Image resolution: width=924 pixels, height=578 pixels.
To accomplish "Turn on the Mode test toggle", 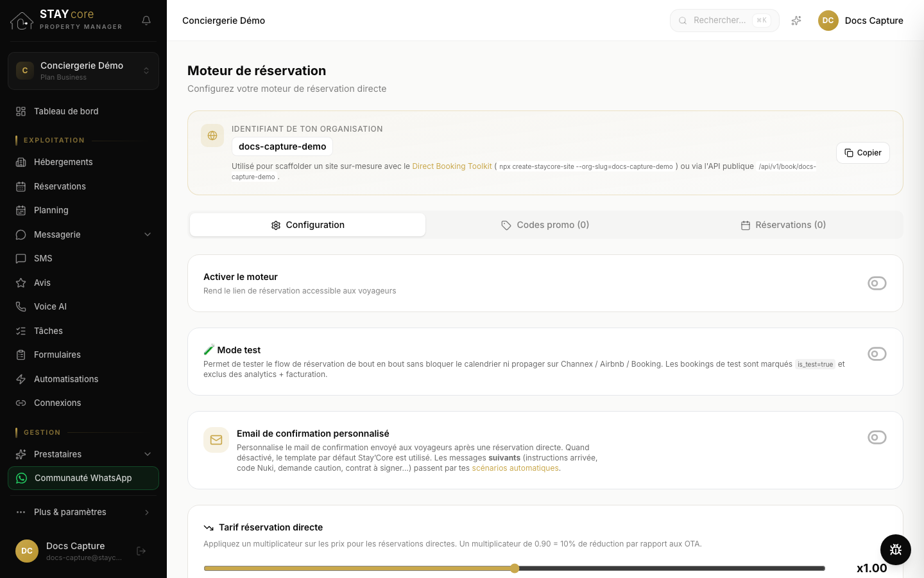I will click(x=877, y=354).
